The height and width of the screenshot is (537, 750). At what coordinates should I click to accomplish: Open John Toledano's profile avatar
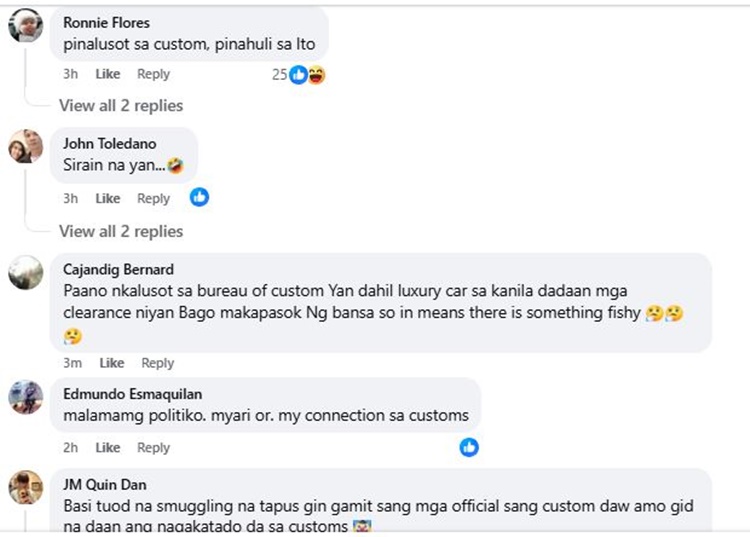25,146
